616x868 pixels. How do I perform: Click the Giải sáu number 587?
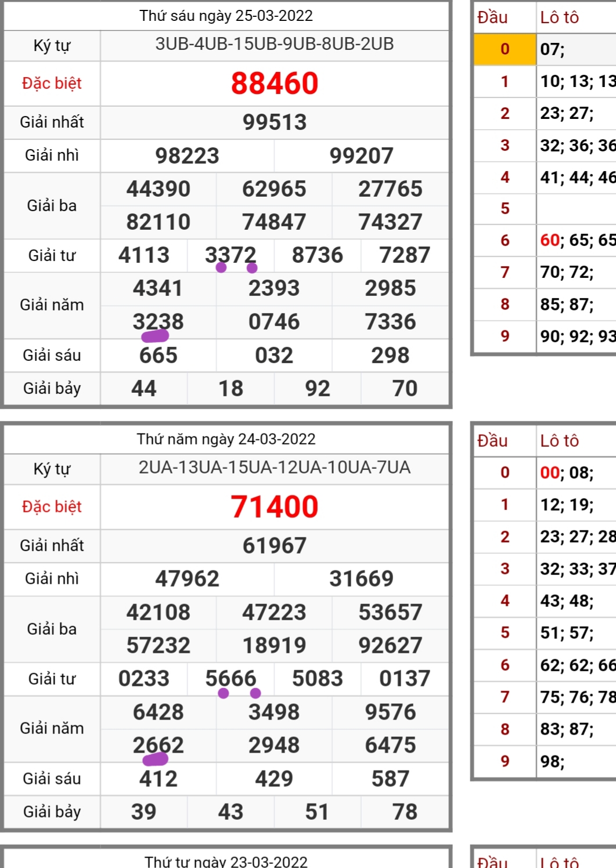tap(390, 779)
